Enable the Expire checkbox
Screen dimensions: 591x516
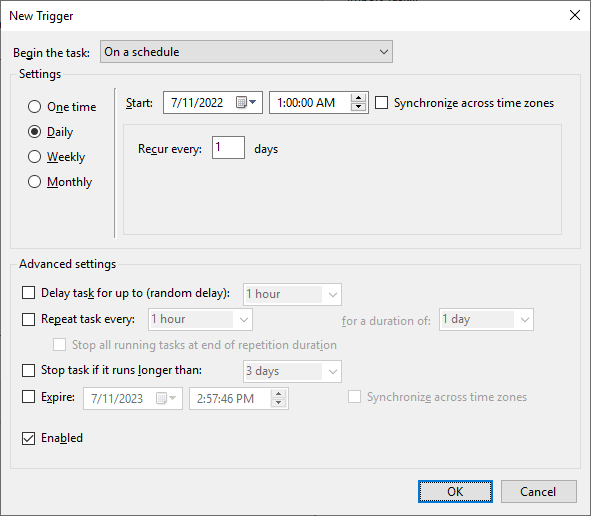28,397
